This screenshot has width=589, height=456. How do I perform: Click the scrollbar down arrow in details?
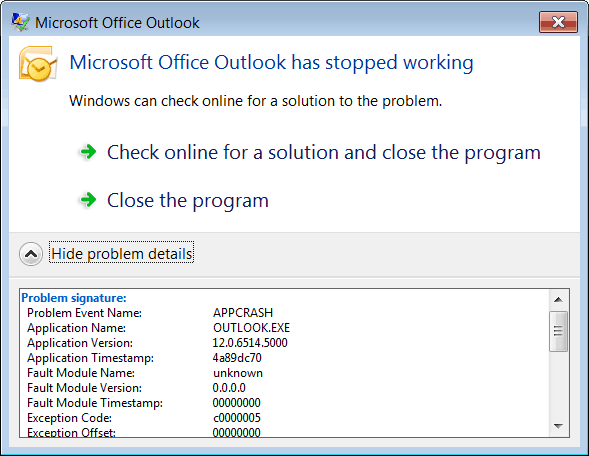click(558, 426)
